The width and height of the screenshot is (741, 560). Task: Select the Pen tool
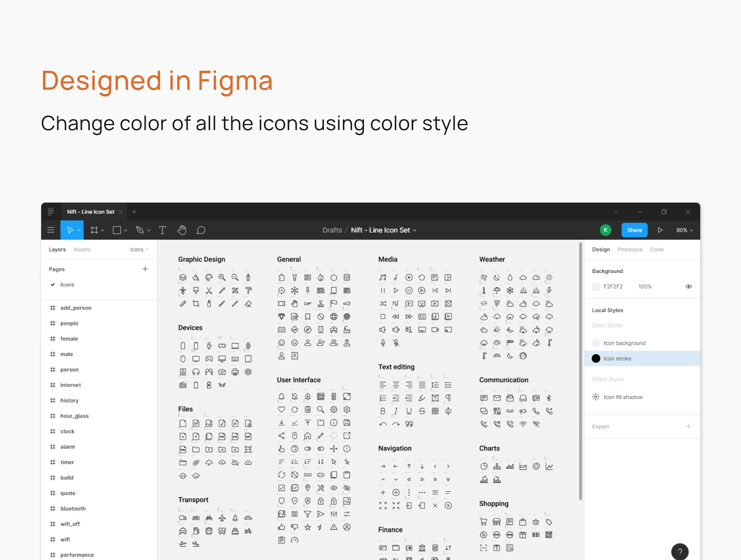tap(140, 230)
